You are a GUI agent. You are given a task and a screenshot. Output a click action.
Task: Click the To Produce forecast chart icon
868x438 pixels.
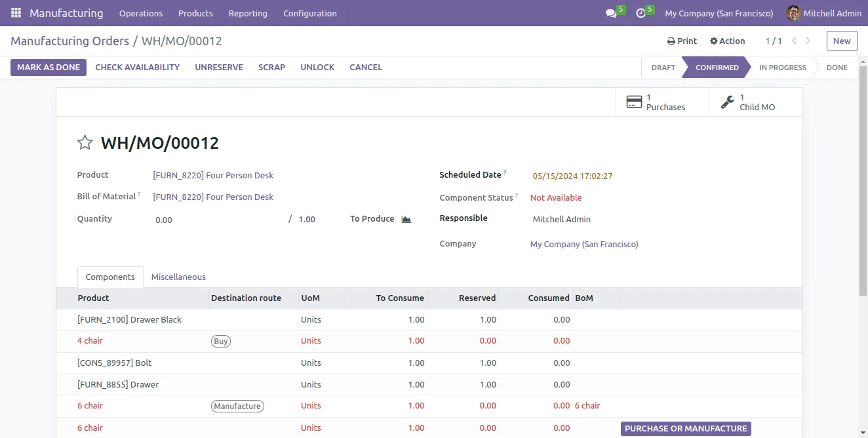[406, 219]
